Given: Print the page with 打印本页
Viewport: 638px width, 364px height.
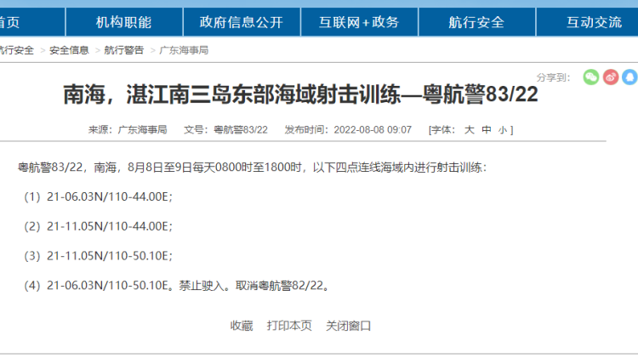Looking at the screenshot, I should (289, 326).
